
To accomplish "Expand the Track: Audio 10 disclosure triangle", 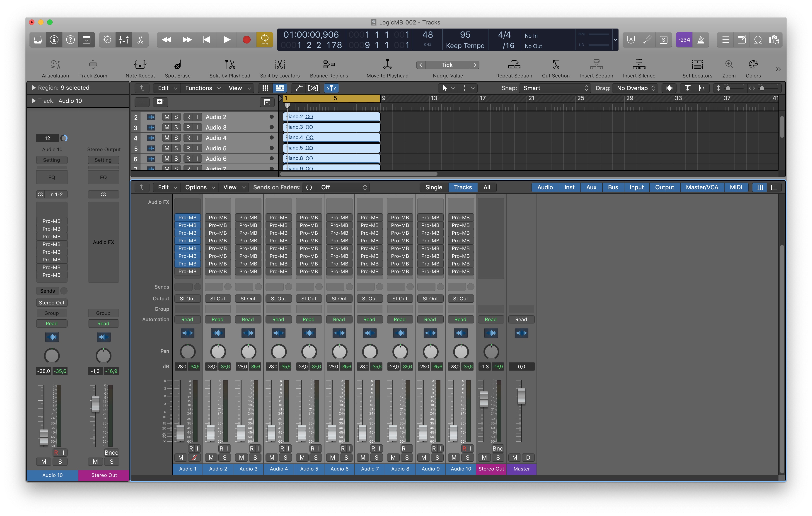I will pos(34,101).
